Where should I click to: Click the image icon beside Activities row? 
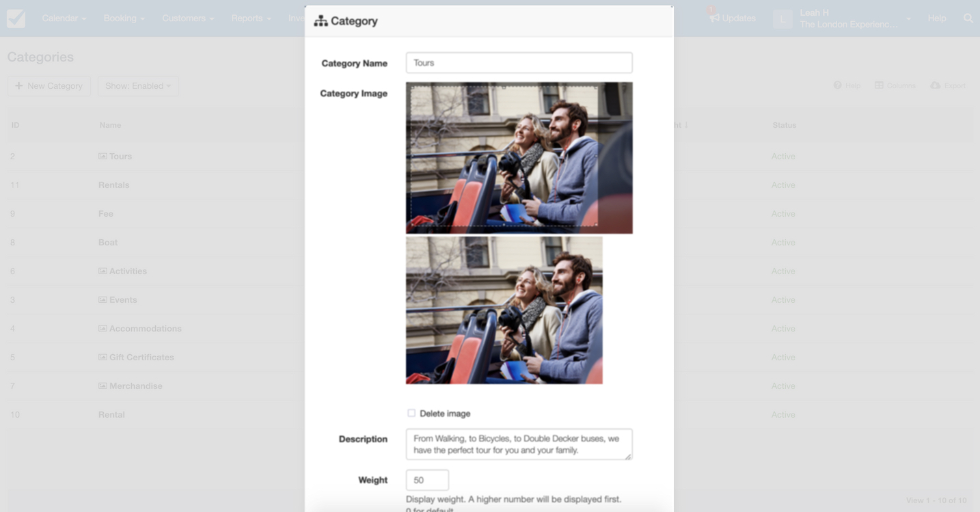(x=103, y=271)
